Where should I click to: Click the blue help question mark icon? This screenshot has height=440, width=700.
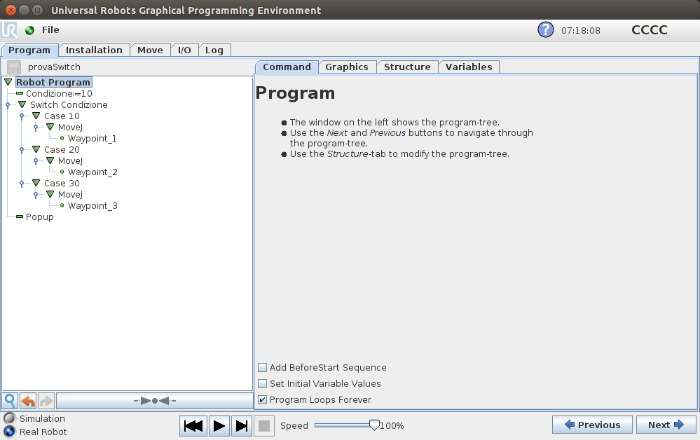[545, 30]
